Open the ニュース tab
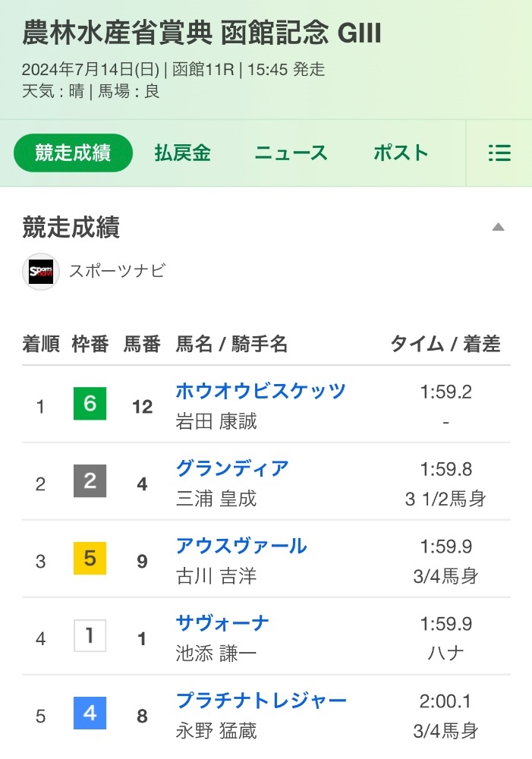The width and height of the screenshot is (532, 759). pos(291,153)
